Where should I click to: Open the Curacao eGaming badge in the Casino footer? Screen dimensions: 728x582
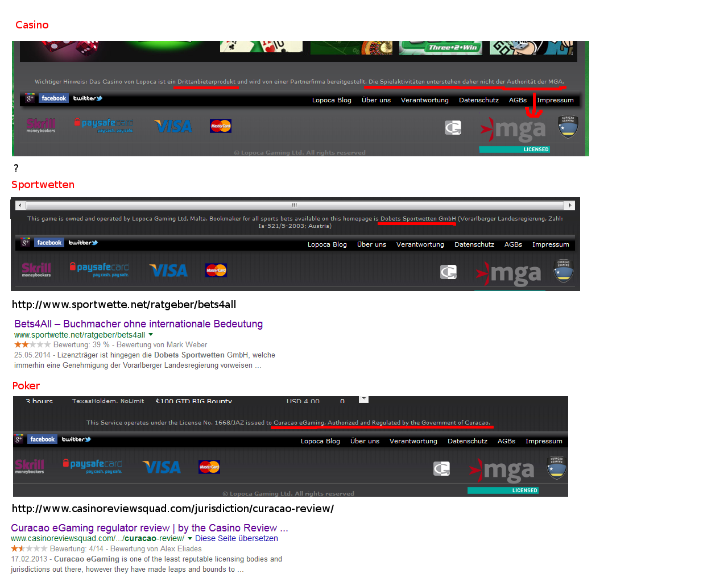click(568, 127)
